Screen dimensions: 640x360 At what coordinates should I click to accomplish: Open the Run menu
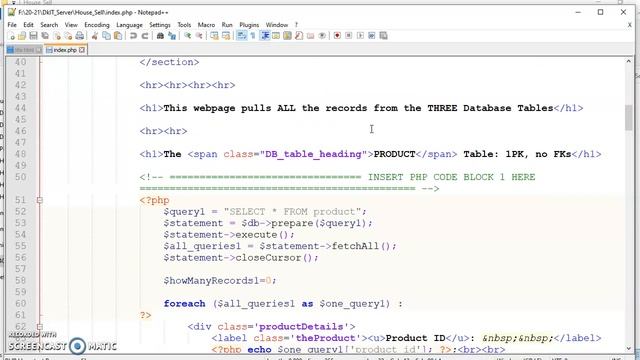click(x=227, y=25)
